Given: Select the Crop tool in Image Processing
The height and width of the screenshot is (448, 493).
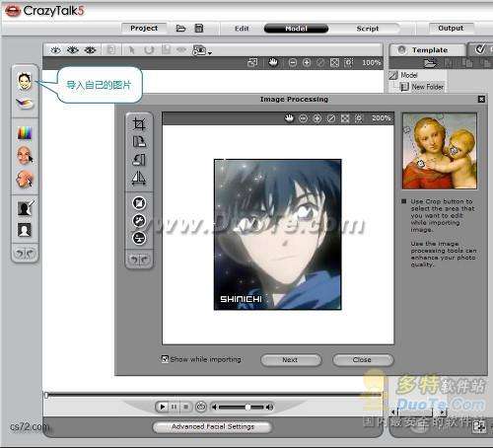Looking at the screenshot, I should pyautogui.click(x=139, y=124).
